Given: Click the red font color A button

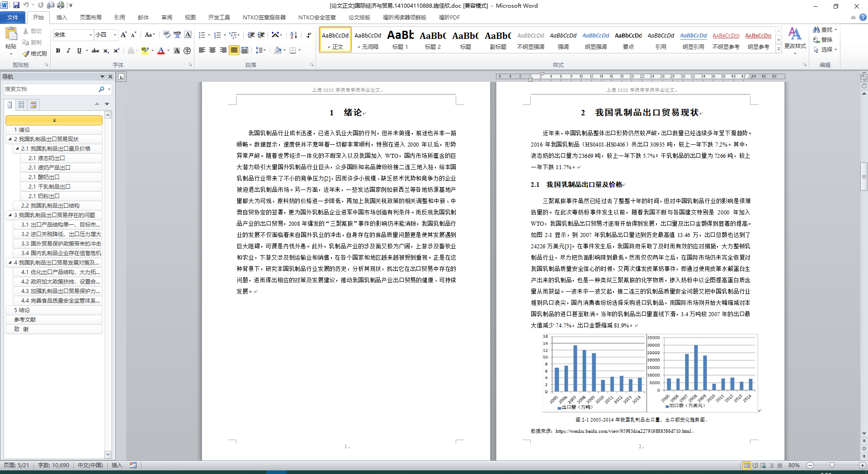Looking at the screenshot, I should point(161,51).
